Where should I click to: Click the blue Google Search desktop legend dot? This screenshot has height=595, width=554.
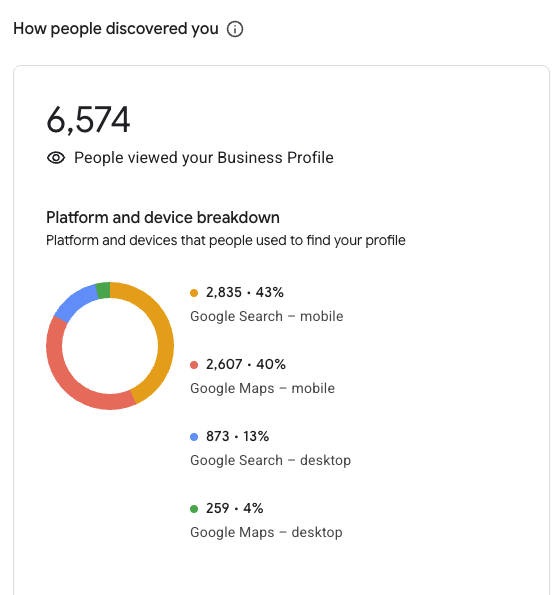point(194,437)
